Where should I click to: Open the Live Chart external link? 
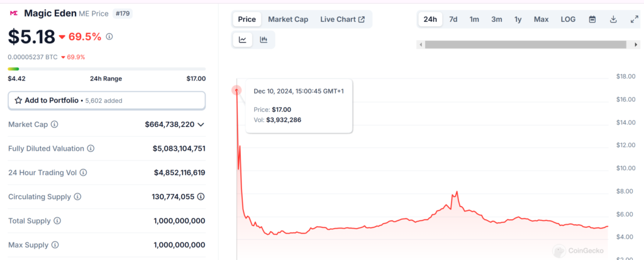click(x=342, y=19)
